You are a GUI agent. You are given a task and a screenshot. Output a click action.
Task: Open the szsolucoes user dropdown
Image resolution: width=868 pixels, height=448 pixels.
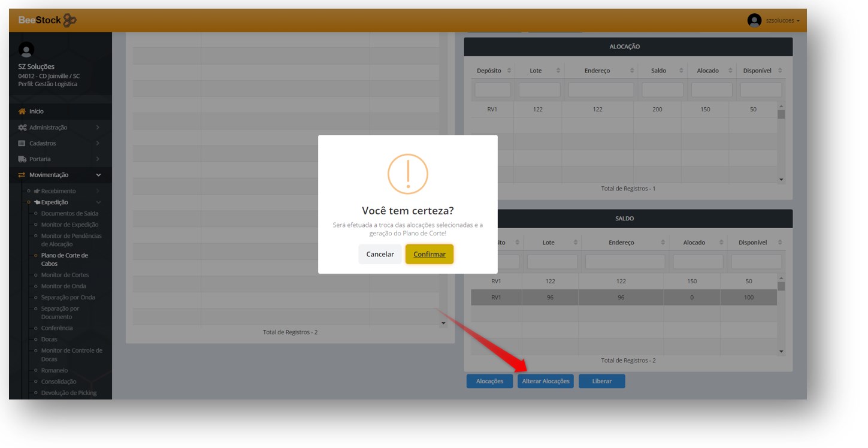click(782, 20)
